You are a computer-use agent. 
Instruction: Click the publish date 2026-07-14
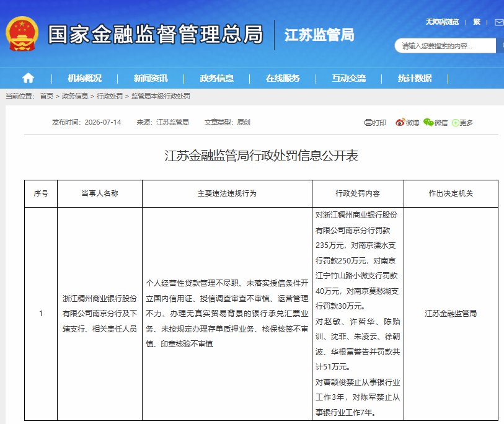[x=103, y=122]
